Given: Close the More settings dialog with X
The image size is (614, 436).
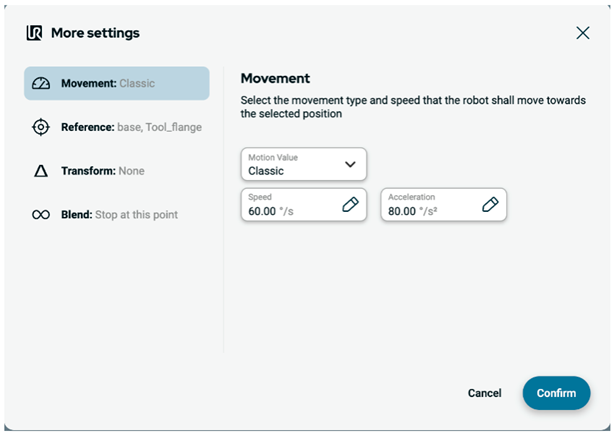Looking at the screenshot, I should (583, 33).
